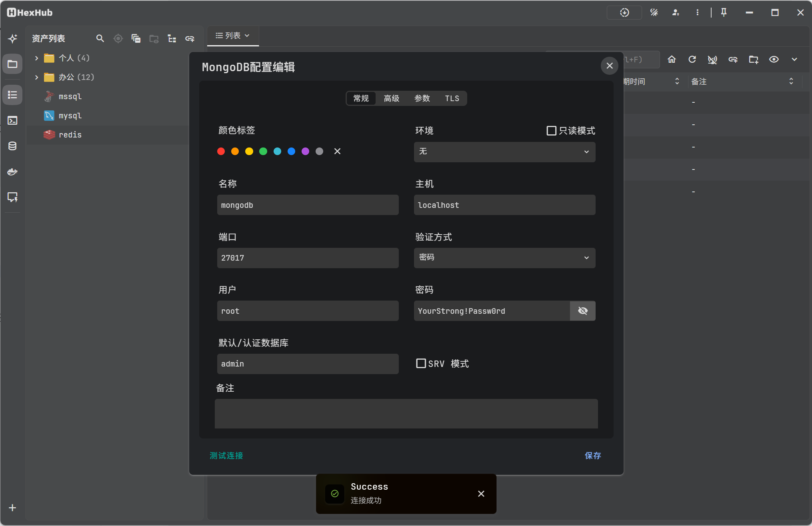
Task: Click the home icon in right toolbar
Action: [672, 60]
